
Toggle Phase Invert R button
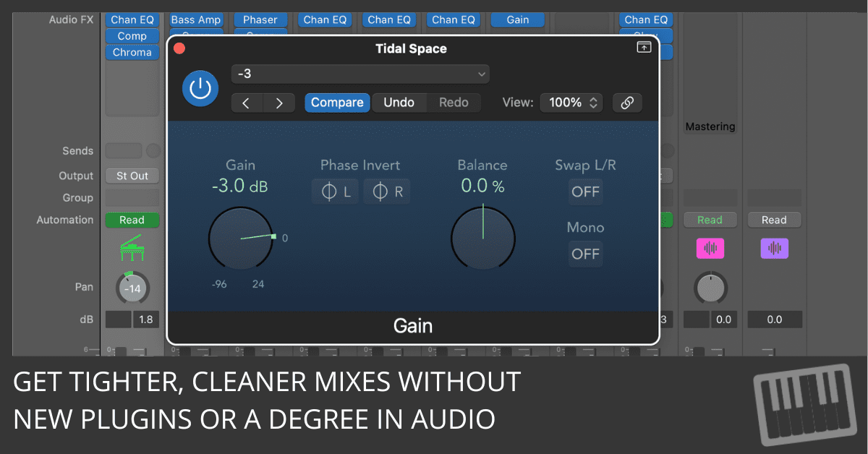pyautogui.click(x=387, y=192)
